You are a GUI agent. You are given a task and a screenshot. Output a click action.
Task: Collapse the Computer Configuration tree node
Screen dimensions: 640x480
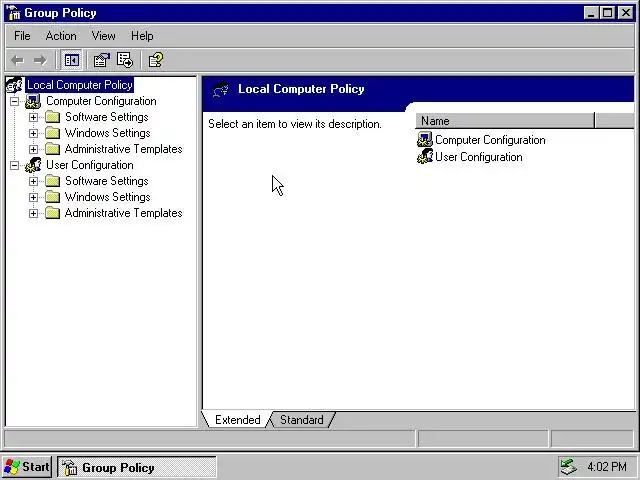pos(14,101)
